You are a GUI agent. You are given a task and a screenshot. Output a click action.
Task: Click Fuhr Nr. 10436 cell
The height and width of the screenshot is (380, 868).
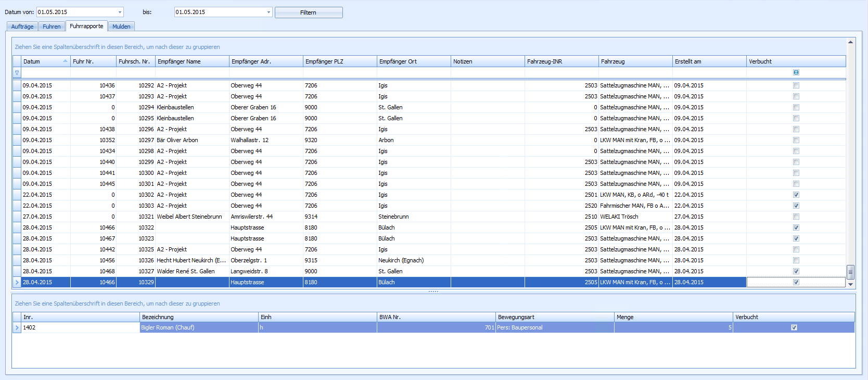(93, 85)
